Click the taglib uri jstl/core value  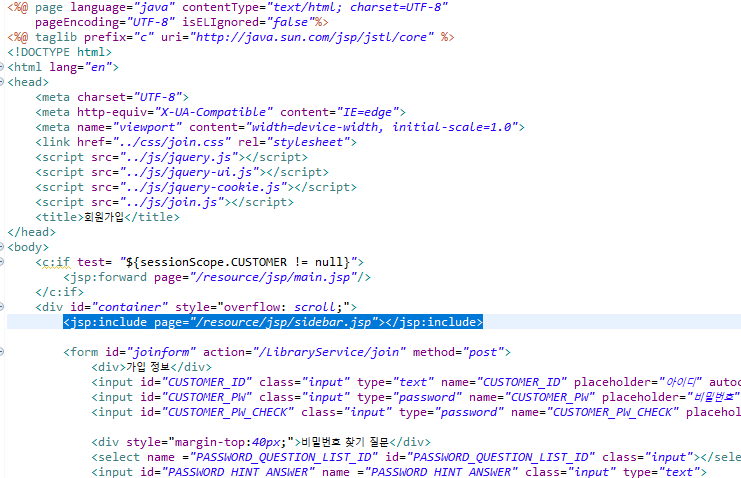point(312,37)
